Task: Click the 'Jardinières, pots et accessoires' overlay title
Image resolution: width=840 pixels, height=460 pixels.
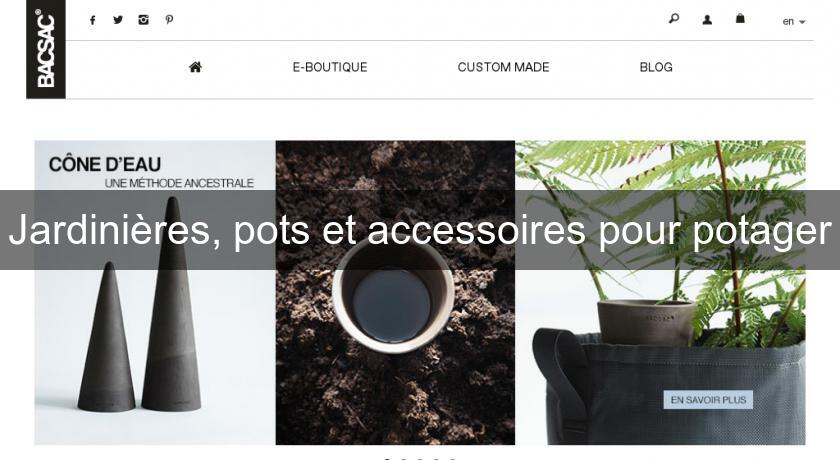Action: (420, 230)
